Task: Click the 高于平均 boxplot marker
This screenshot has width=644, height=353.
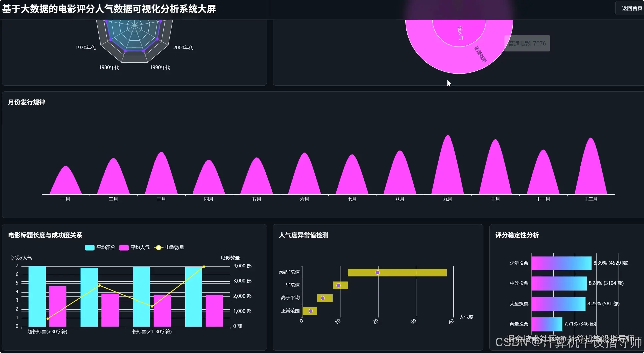Action: [322, 298]
